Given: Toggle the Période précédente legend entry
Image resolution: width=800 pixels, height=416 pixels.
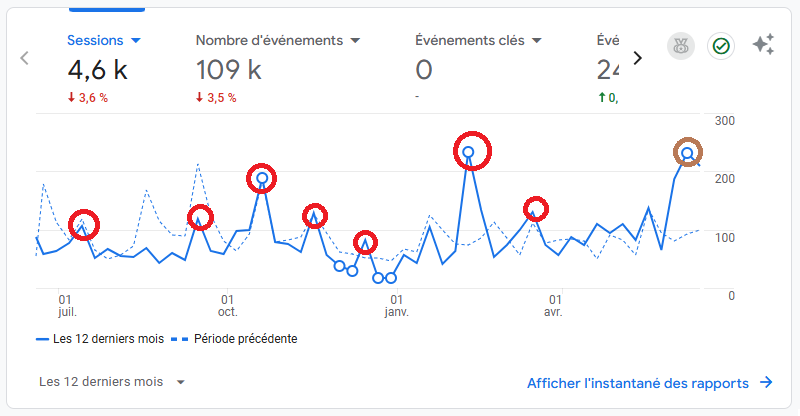Looking at the screenshot, I should click(x=239, y=339).
